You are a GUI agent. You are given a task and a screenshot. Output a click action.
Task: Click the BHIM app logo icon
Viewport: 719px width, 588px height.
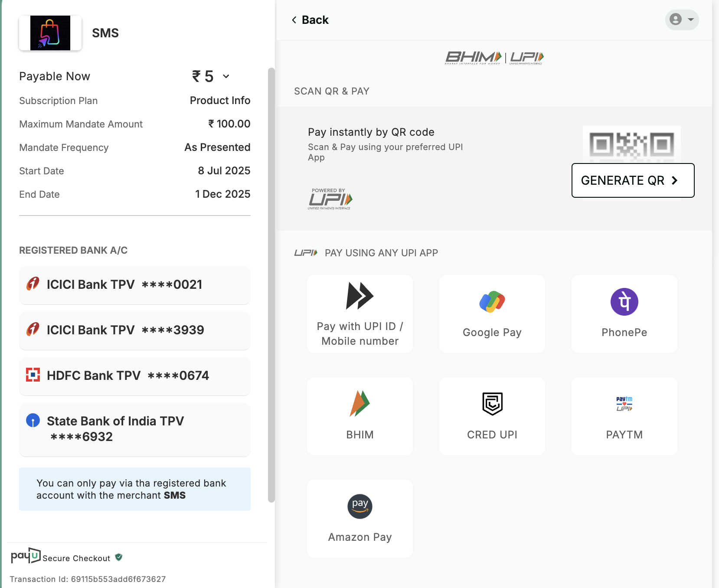click(359, 404)
